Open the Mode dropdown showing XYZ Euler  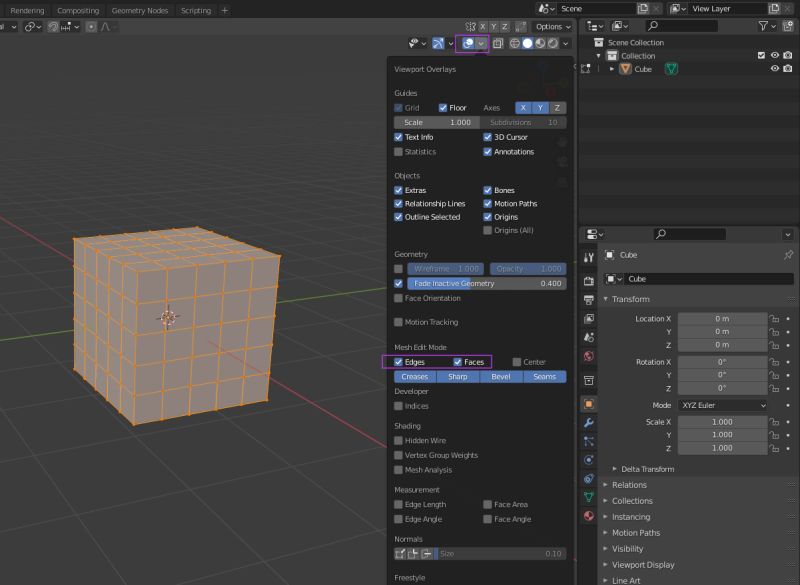(x=723, y=405)
